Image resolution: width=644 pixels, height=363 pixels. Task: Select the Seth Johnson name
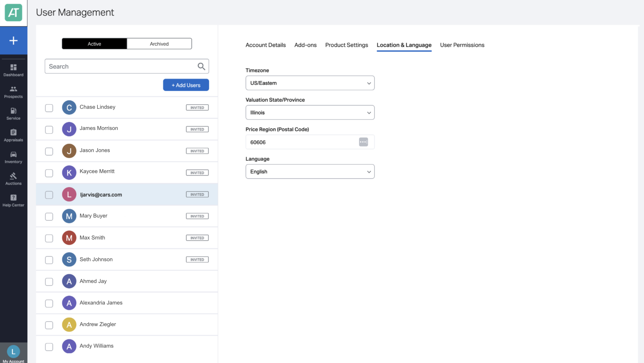click(x=96, y=259)
